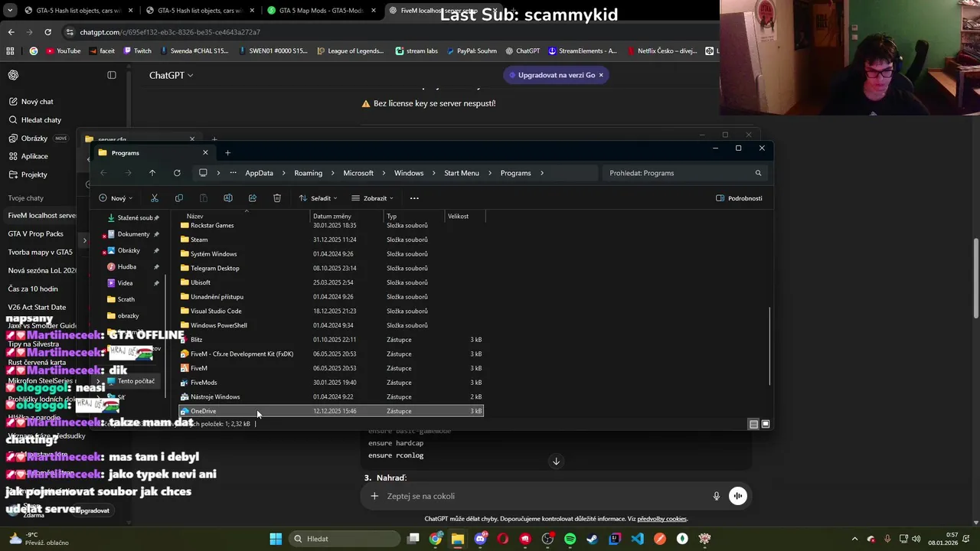
Task: Open Discord from the taskbar
Action: tap(480, 539)
